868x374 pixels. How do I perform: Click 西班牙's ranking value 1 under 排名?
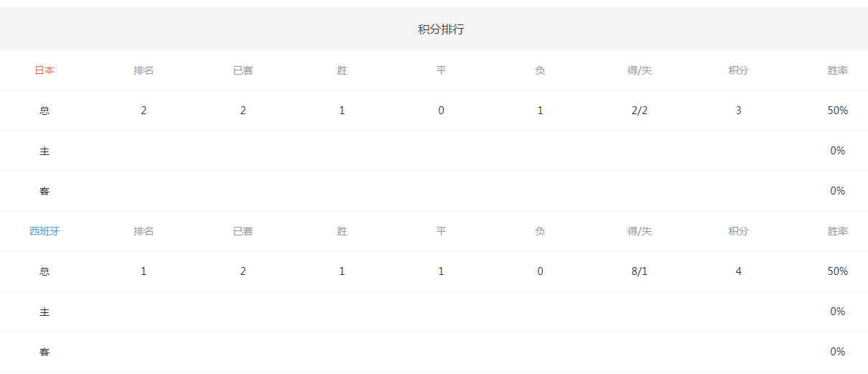click(x=144, y=271)
